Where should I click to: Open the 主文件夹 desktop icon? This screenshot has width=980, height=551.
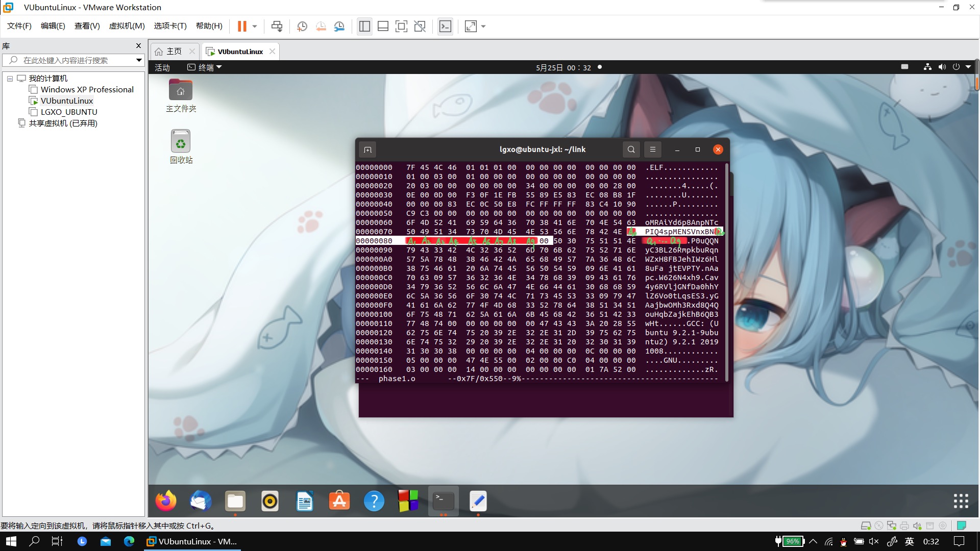point(181,95)
